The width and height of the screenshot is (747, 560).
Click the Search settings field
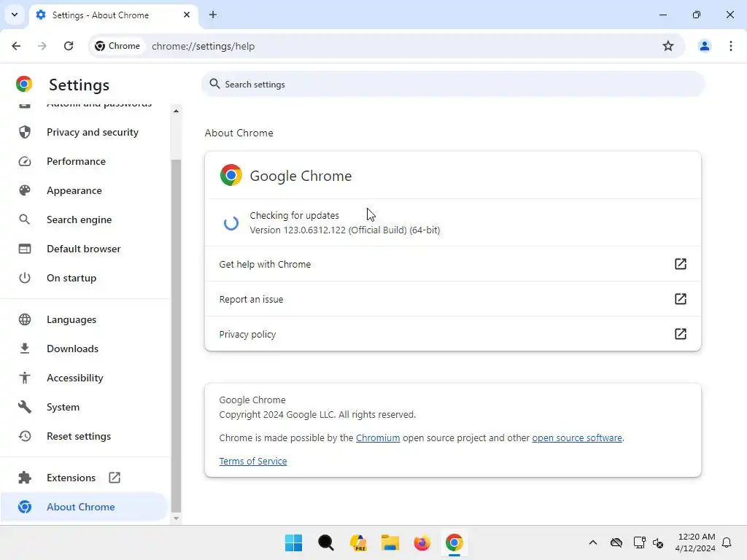point(452,85)
